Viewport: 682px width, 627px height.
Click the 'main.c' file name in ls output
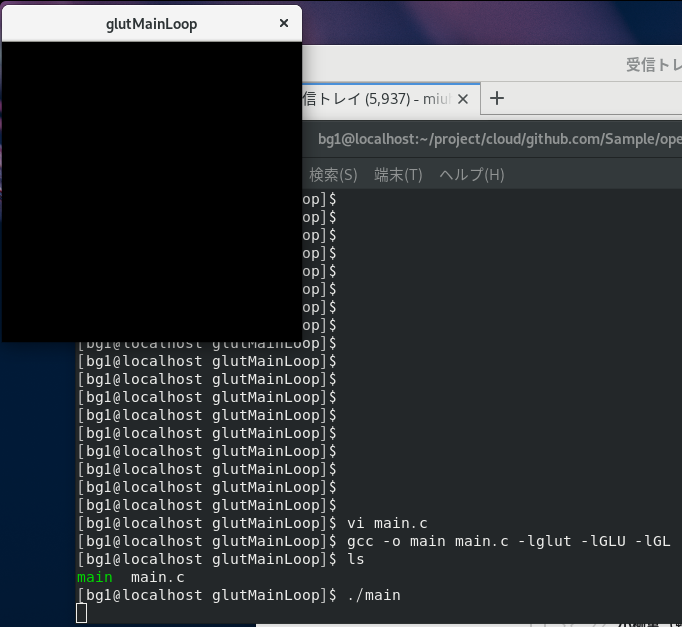[x=157, y=577]
